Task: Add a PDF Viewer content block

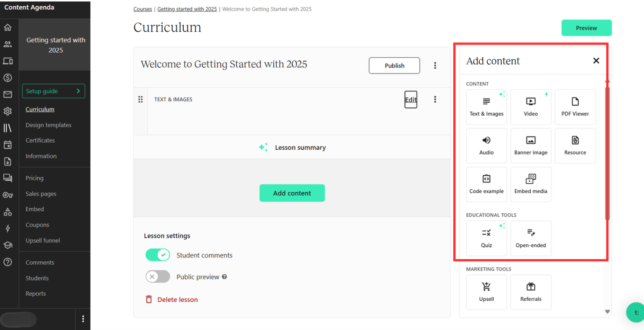Action: 575,107
